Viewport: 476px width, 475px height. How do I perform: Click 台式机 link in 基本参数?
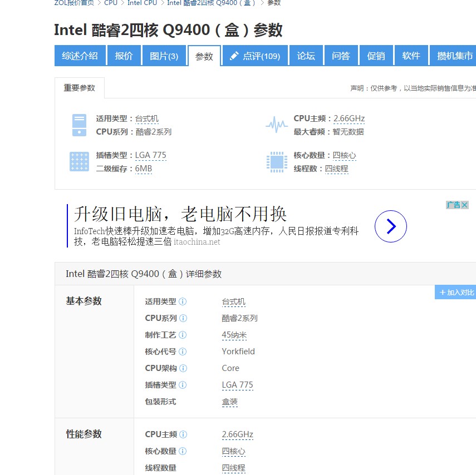(233, 302)
